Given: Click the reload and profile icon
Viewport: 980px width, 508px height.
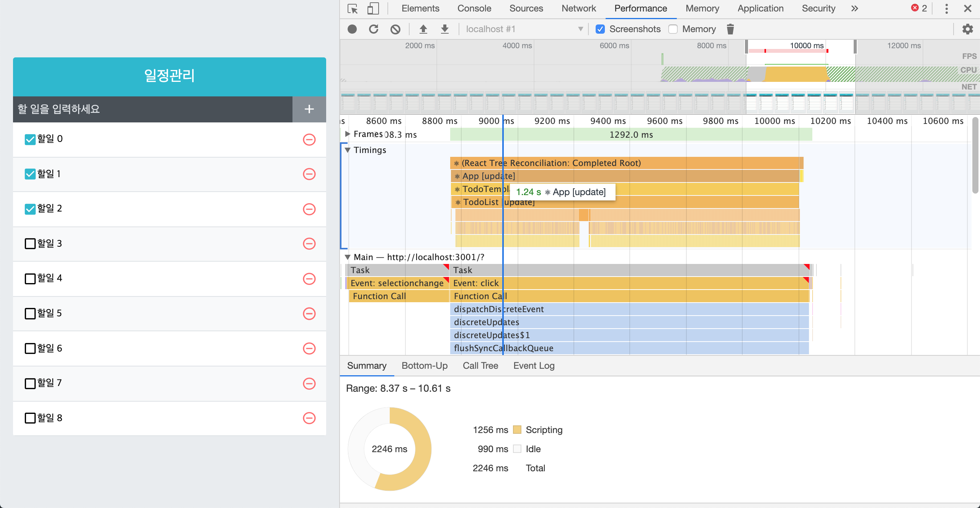Looking at the screenshot, I should click(374, 29).
